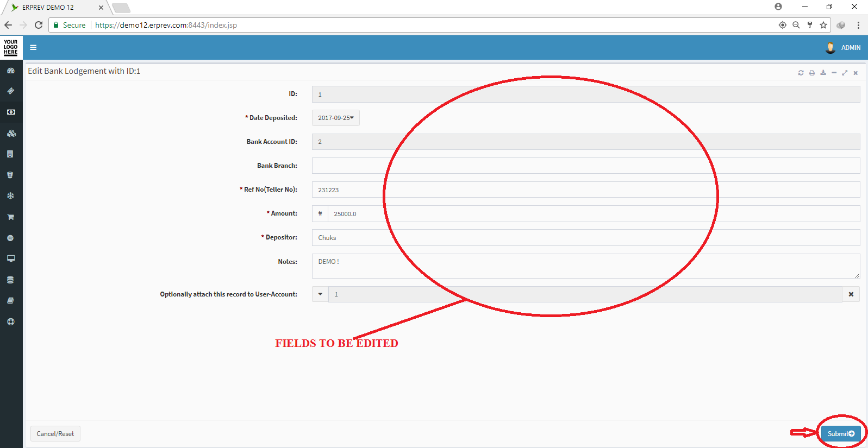Open the shield badge icon in sidebar

[x=10, y=175]
